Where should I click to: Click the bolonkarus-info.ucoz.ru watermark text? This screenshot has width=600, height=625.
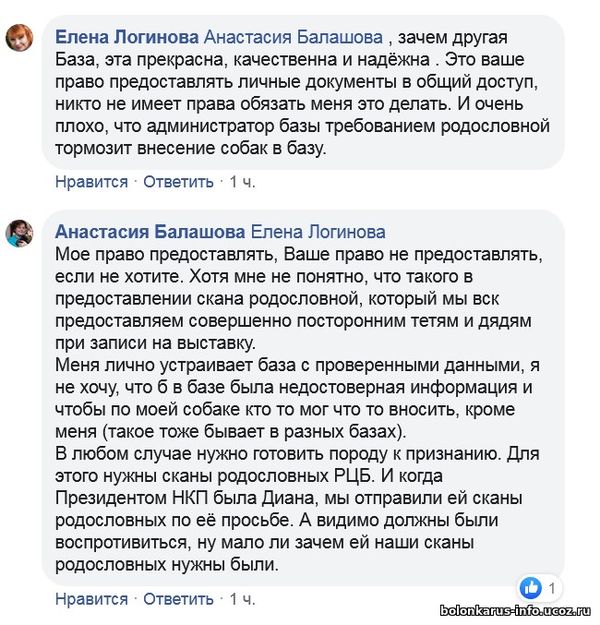coord(515,611)
